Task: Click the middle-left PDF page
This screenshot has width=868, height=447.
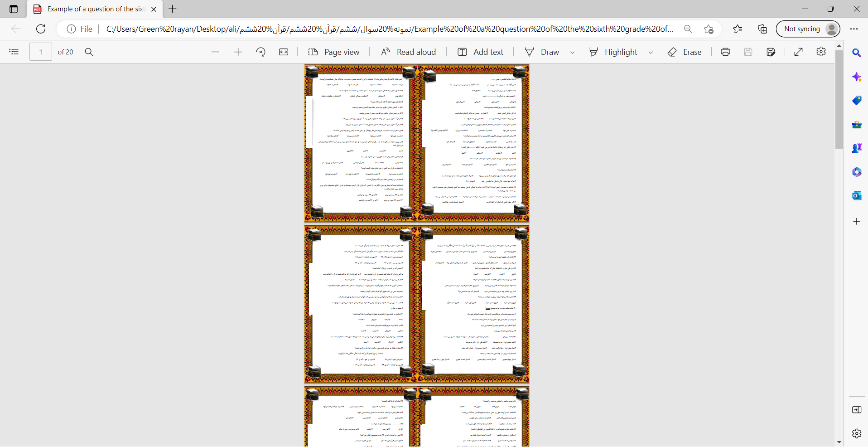Action: click(360, 304)
